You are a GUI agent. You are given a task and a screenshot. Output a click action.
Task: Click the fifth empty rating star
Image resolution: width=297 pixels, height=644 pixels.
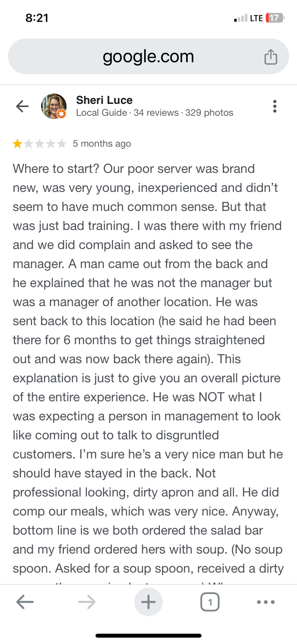(61, 144)
